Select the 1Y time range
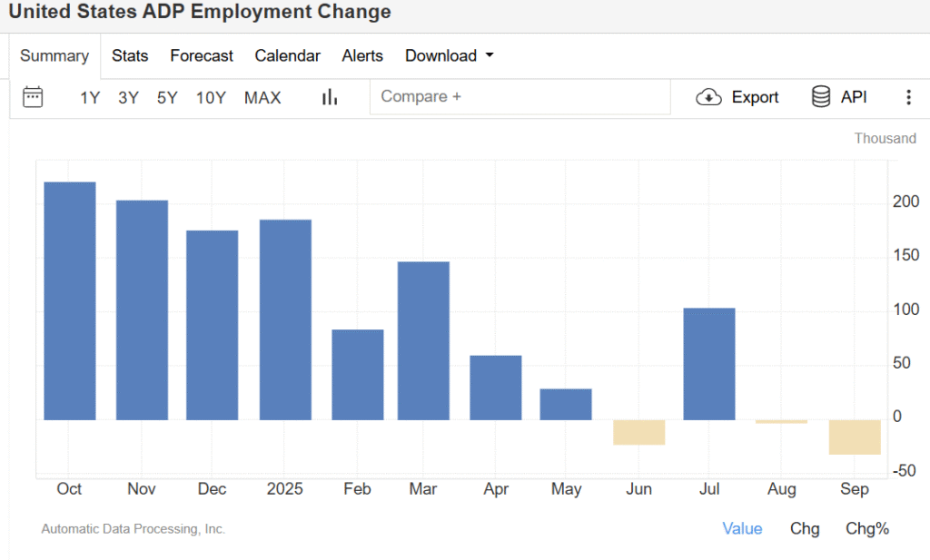 (x=90, y=98)
